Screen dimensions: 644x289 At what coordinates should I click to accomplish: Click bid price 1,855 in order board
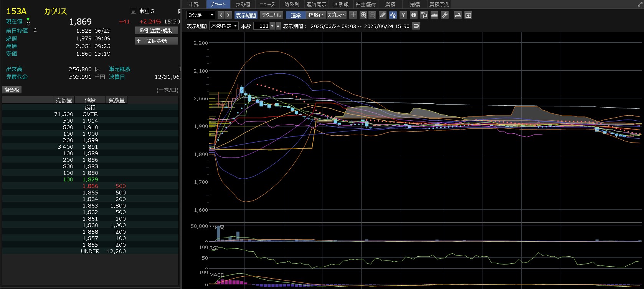point(90,245)
